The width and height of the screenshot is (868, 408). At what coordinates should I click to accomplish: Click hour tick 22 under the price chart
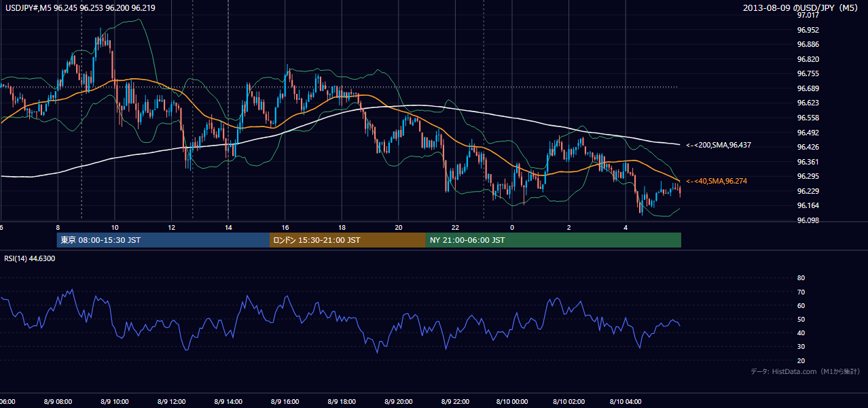[x=455, y=227]
